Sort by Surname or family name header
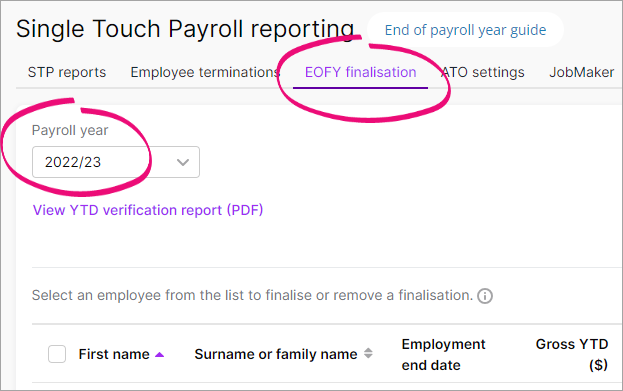 point(276,354)
